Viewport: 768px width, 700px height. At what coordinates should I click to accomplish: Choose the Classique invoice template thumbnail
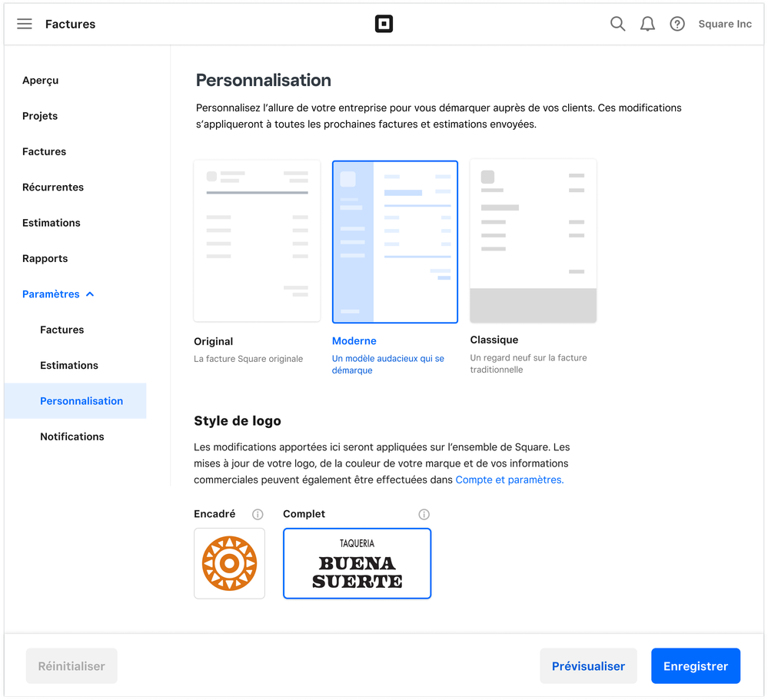(533, 241)
